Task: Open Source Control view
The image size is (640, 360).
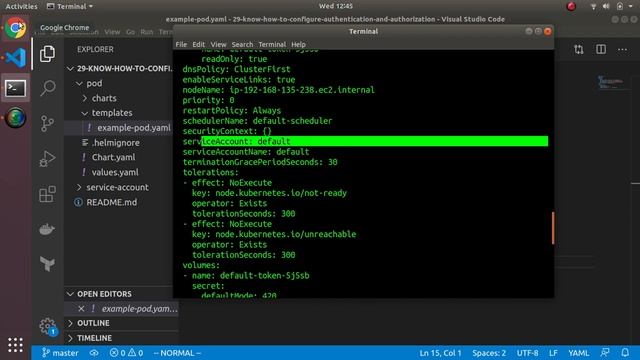Action: (x=47, y=123)
